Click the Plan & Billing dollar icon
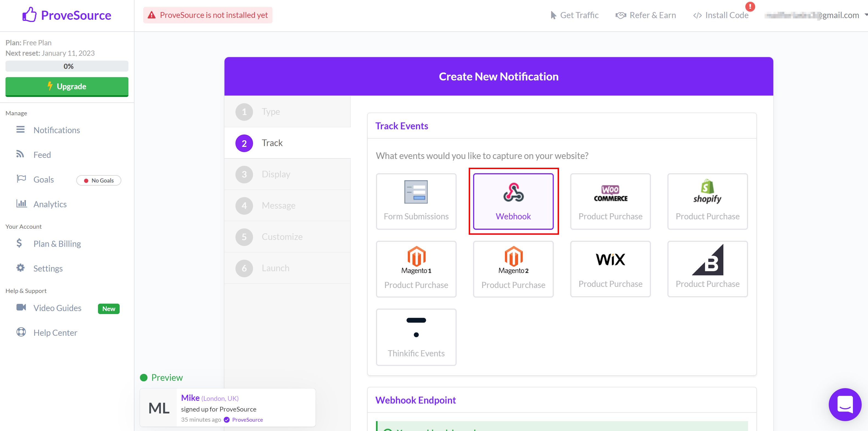868x431 pixels. pos(19,243)
